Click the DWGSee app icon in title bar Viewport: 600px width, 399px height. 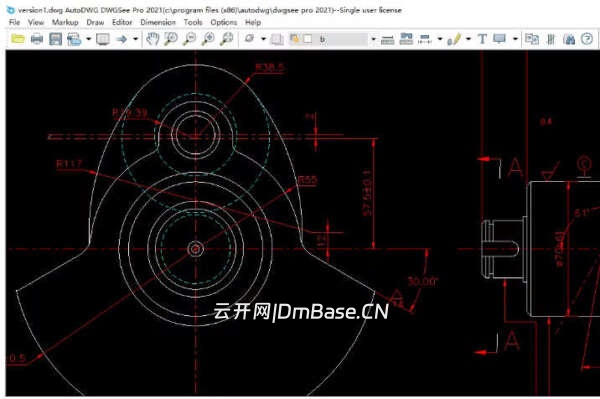pos(11,10)
